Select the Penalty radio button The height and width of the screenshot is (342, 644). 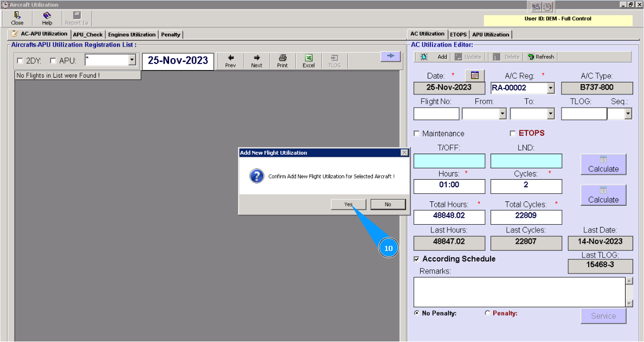[487, 313]
